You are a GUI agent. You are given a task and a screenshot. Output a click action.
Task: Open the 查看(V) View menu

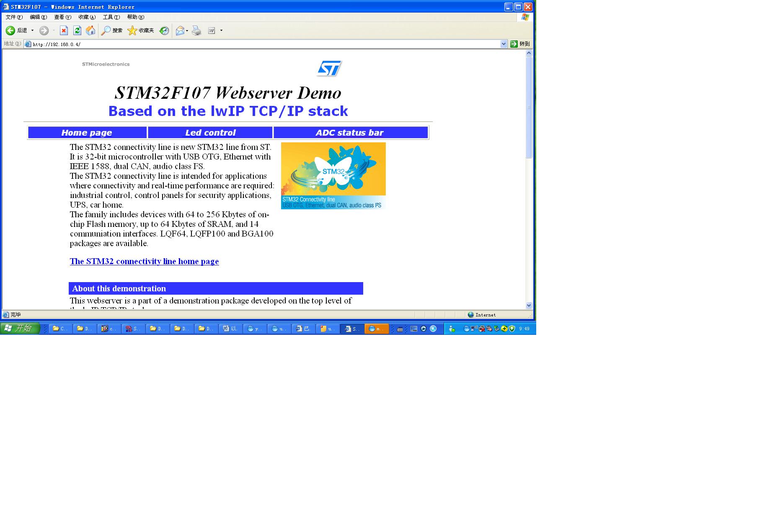[x=63, y=17]
